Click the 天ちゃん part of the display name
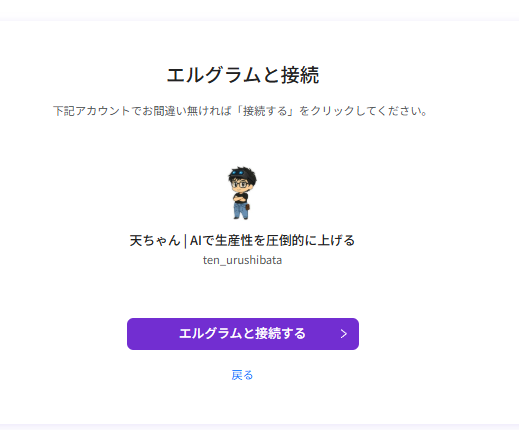 coord(155,240)
